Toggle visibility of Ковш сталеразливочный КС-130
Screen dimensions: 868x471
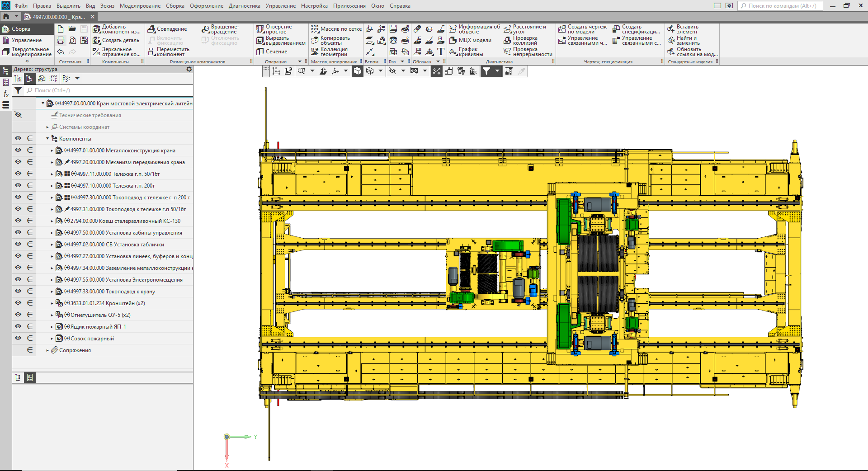click(18, 221)
